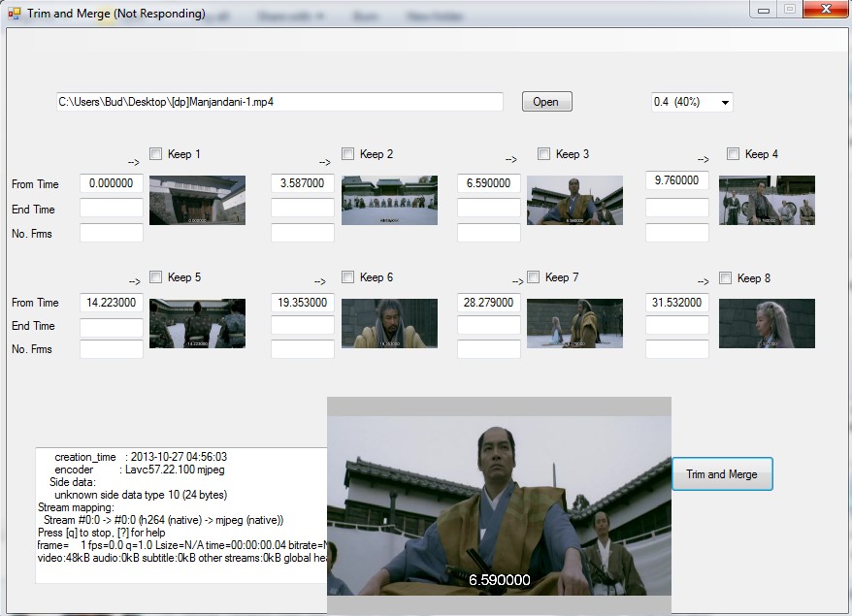Click the End Time field for Keep 4
The height and width of the screenshot is (616, 852).
[x=677, y=208]
